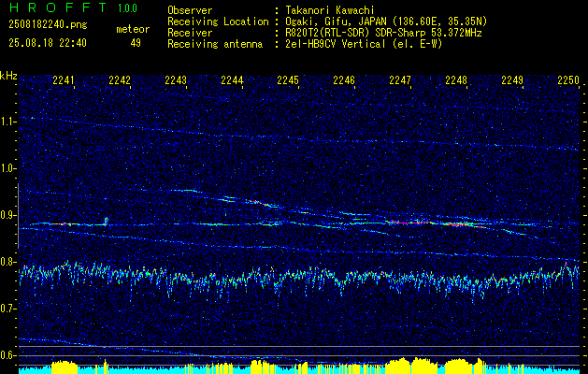Click the Receiving antenna label
Image resolution: width=588 pixels, height=374 pixels.
coord(215,44)
